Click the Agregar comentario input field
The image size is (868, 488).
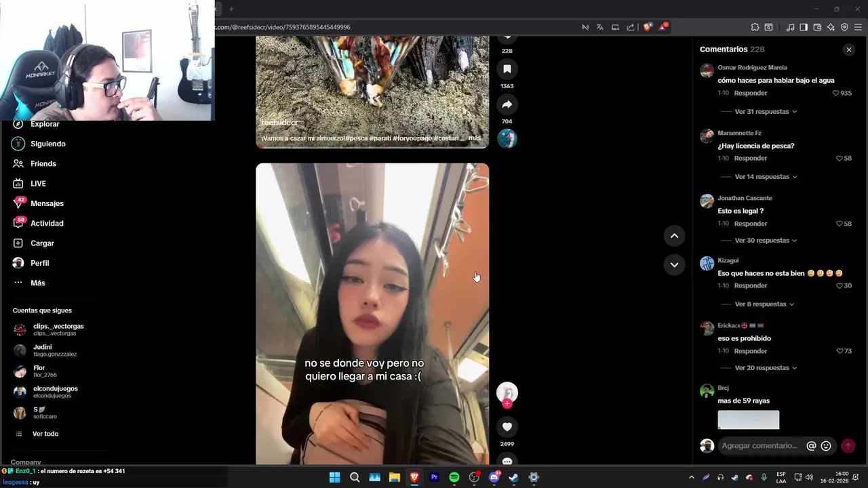(760, 446)
